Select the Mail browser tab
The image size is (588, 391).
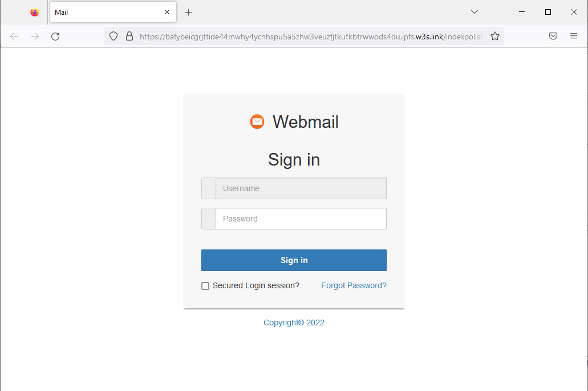pos(103,11)
